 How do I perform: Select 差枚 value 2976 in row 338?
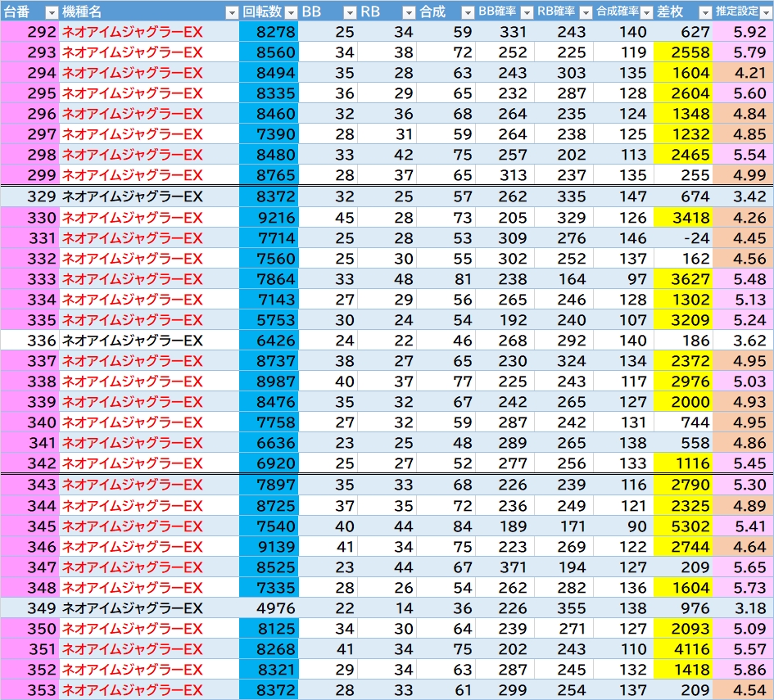(683, 382)
